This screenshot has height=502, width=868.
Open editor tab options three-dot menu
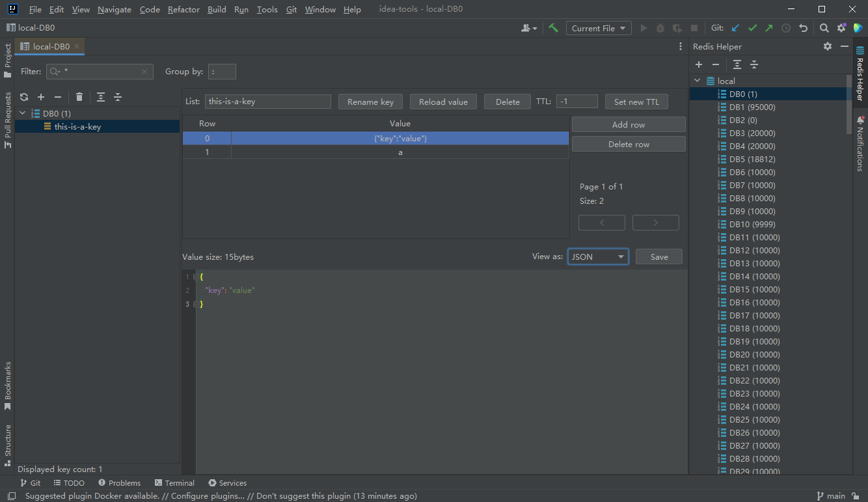pos(681,46)
